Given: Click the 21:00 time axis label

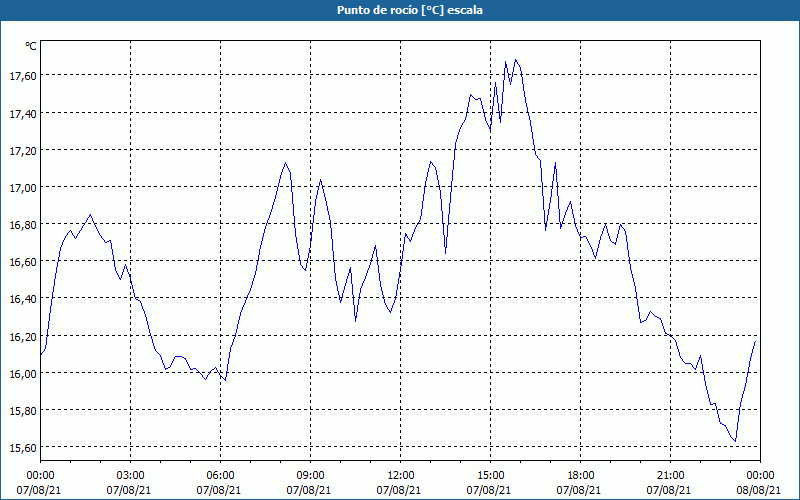Looking at the screenshot, I should [670, 476].
